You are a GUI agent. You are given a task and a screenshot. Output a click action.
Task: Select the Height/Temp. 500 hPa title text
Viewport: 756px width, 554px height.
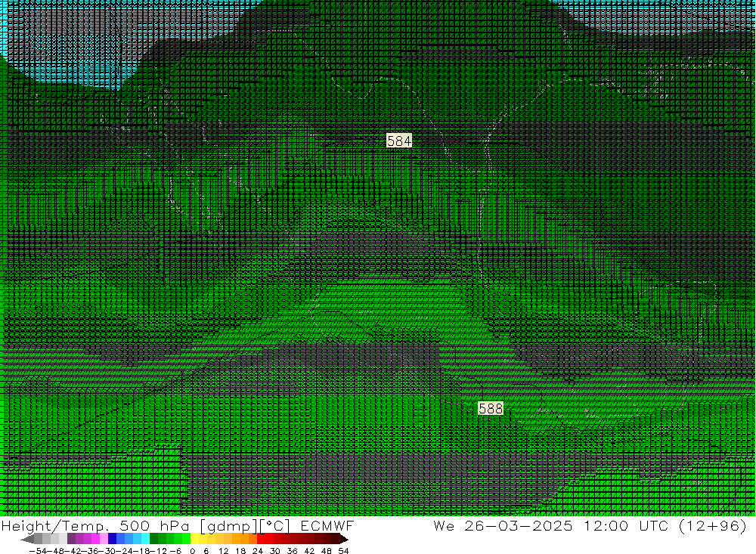click(x=97, y=525)
